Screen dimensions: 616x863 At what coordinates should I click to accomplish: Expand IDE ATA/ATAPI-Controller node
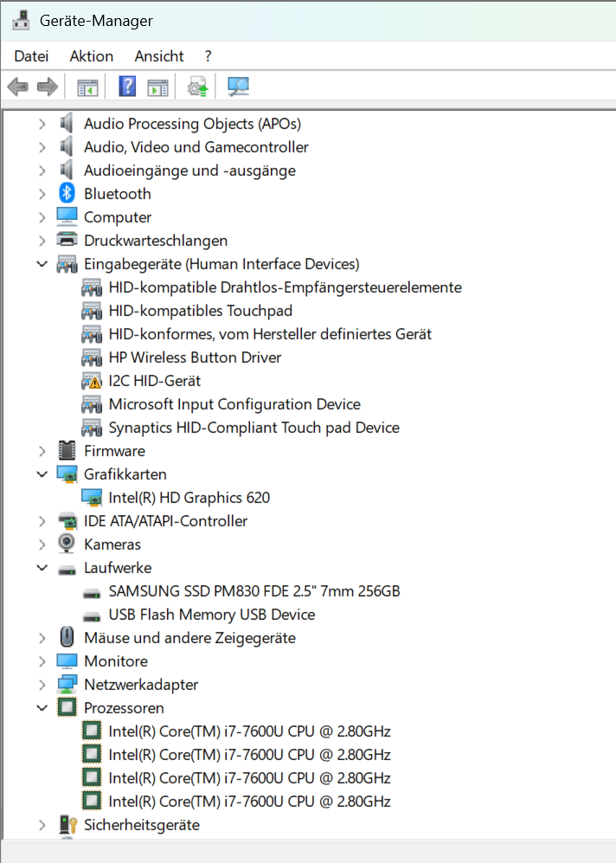[x=42, y=521]
